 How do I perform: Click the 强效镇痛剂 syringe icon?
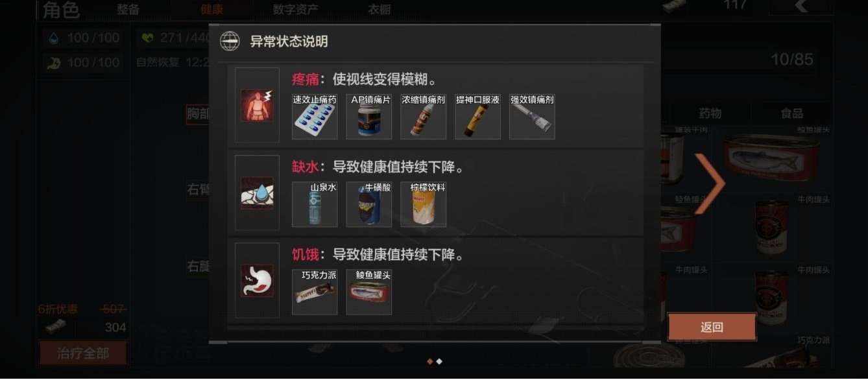pos(533,117)
